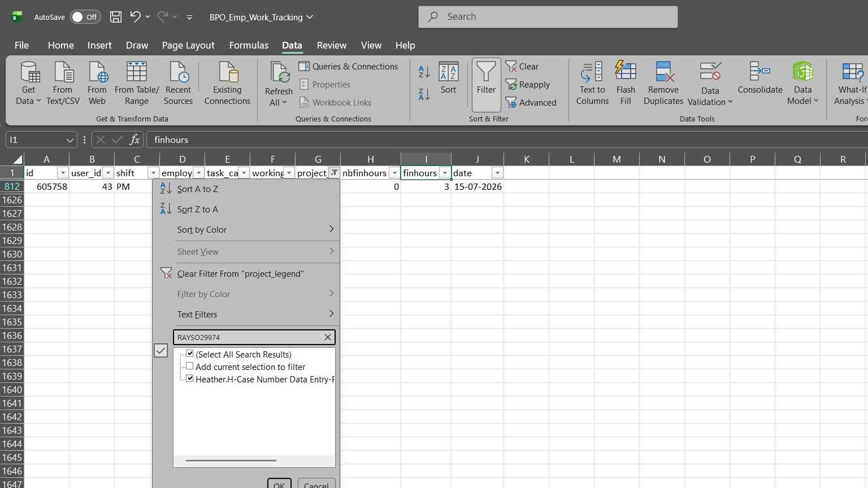This screenshot has height=488, width=868.
Task: Open the Text to Columns tool
Action: click(592, 84)
